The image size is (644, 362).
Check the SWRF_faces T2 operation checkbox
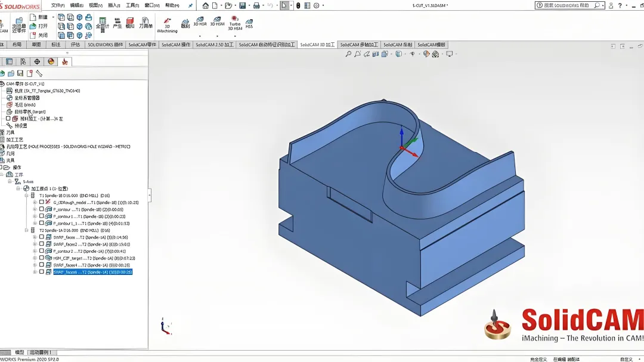[42, 237]
